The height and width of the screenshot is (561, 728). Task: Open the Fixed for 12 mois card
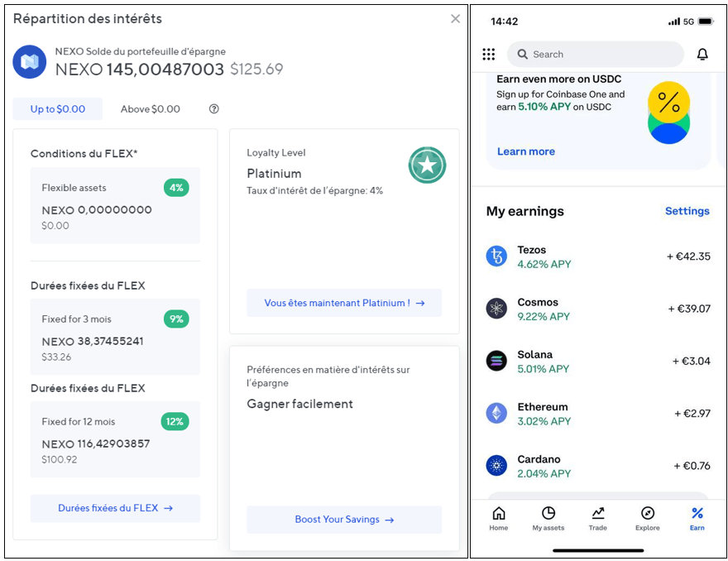pyautogui.click(x=115, y=439)
